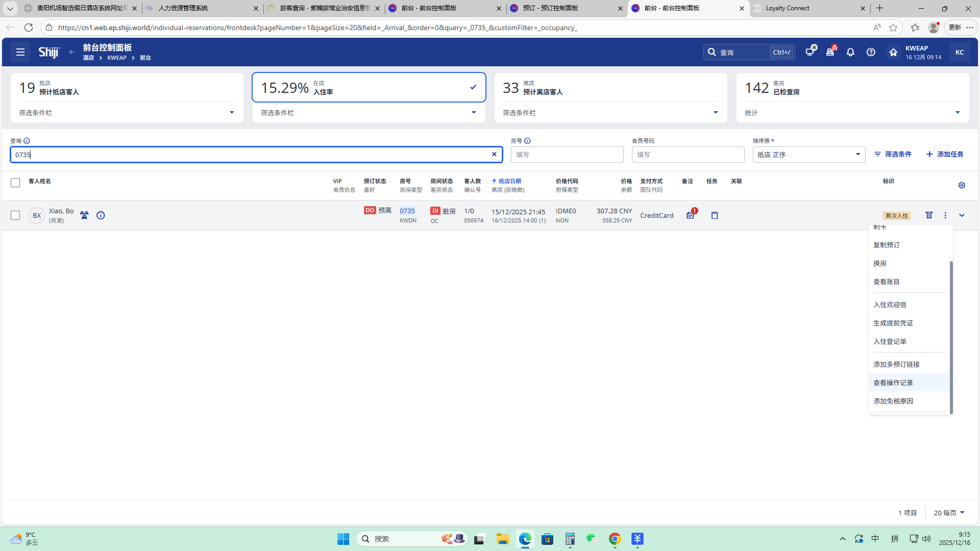Click the 筛选条件 filter button
Image resolution: width=980 pixels, height=551 pixels.
click(x=893, y=154)
